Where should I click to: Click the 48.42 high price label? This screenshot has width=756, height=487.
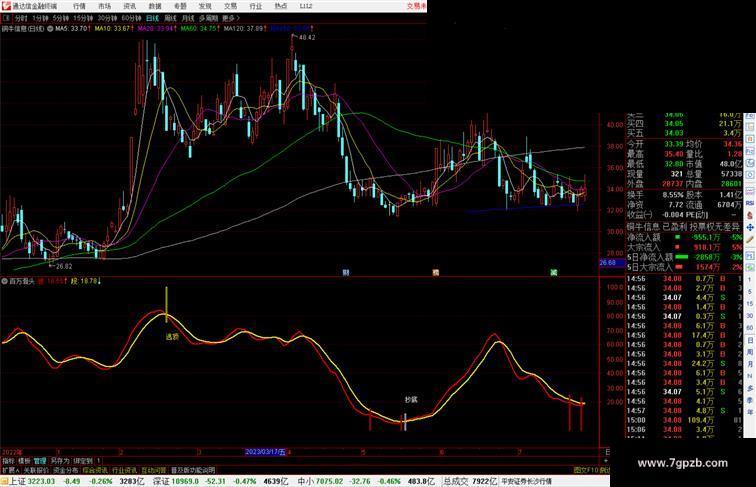click(307, 37)
